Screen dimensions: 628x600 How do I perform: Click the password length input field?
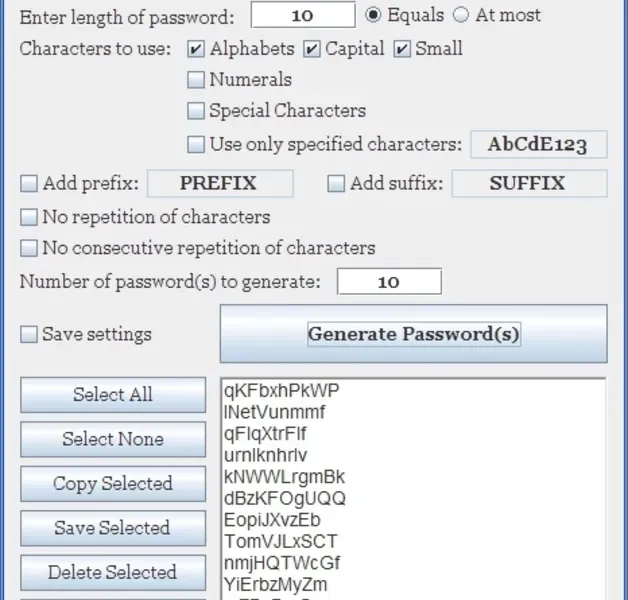point(302,15)
